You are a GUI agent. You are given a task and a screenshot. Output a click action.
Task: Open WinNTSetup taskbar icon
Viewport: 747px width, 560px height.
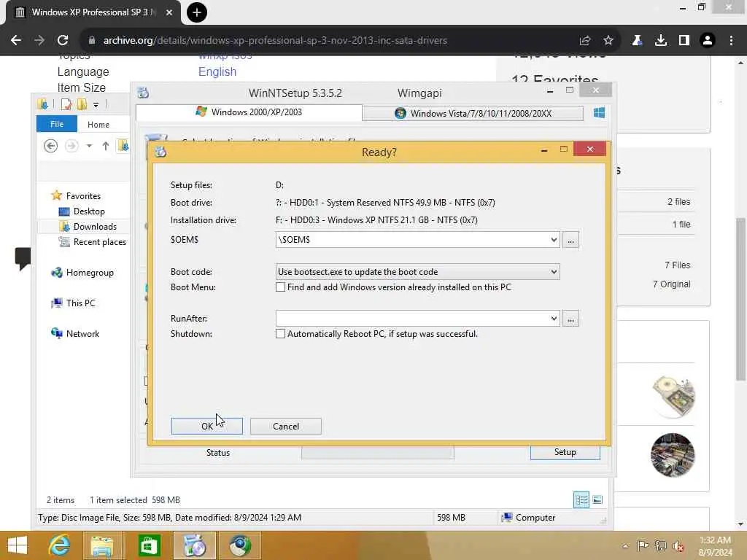pos(195,545)
